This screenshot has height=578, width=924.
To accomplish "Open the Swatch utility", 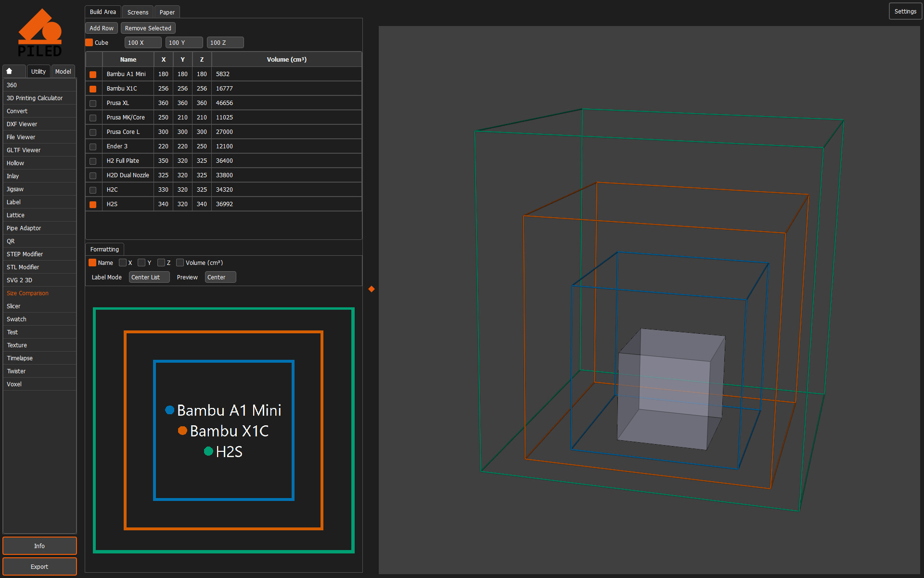I will (x=39, y=319).
